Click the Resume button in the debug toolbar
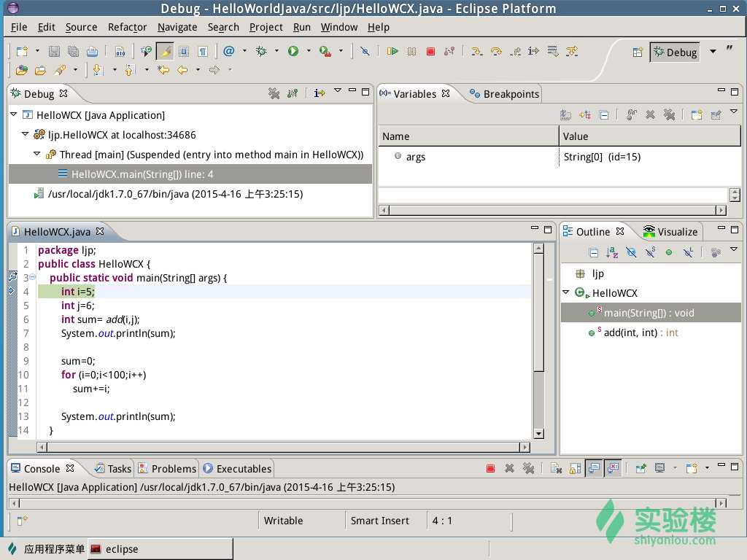Viewport: 747px width, 560px height. [392, 52]
